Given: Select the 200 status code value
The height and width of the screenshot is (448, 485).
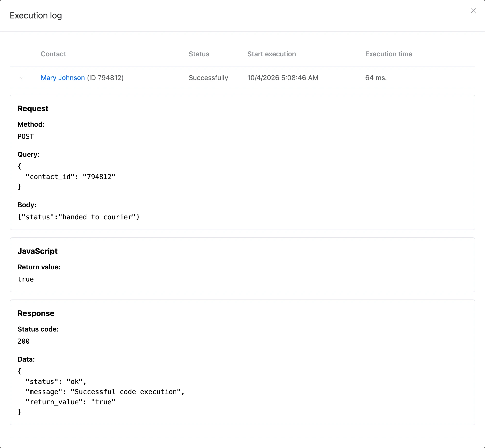Looking at the screenshot, I should tap(24, 341).
